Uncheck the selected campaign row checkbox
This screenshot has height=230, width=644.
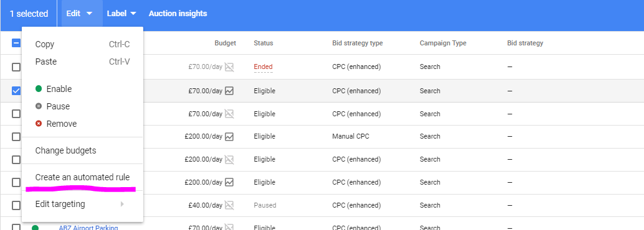pyautogui.click(x=16, y=91)
